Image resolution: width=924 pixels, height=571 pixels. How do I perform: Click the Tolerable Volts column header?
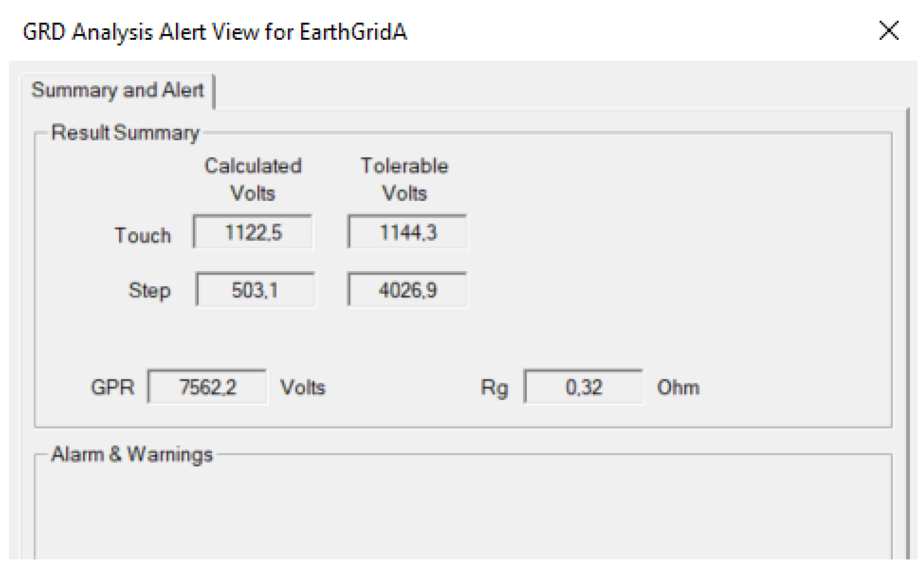pos(404,179)
